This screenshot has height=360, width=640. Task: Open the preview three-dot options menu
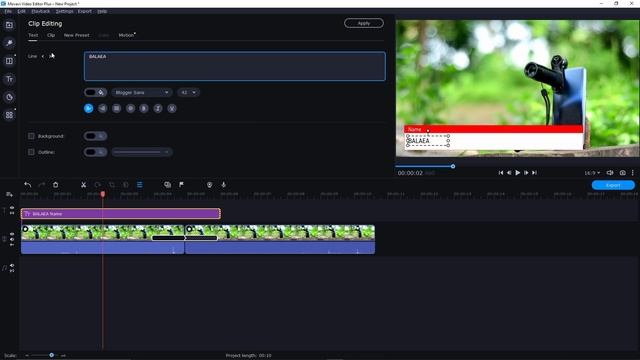coord(633,173)
